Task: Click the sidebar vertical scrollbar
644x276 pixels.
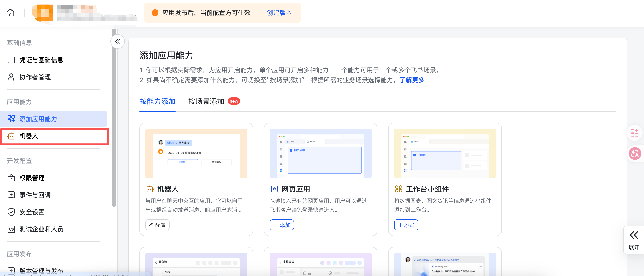Action: point(114,118)
